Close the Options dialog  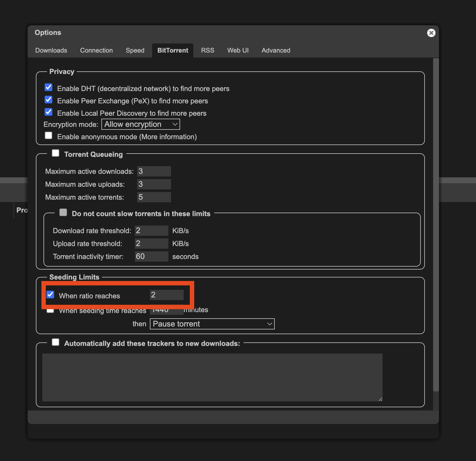tap(431, 33)
